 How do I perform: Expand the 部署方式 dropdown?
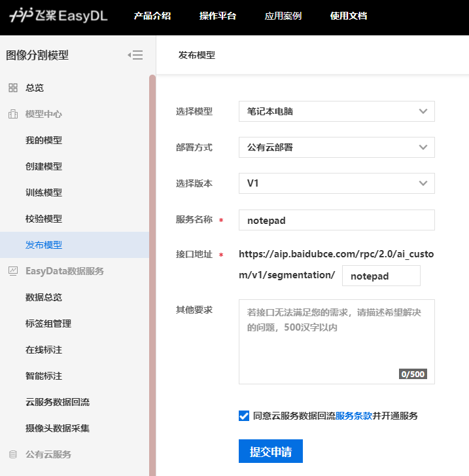(x=336, y=147)
